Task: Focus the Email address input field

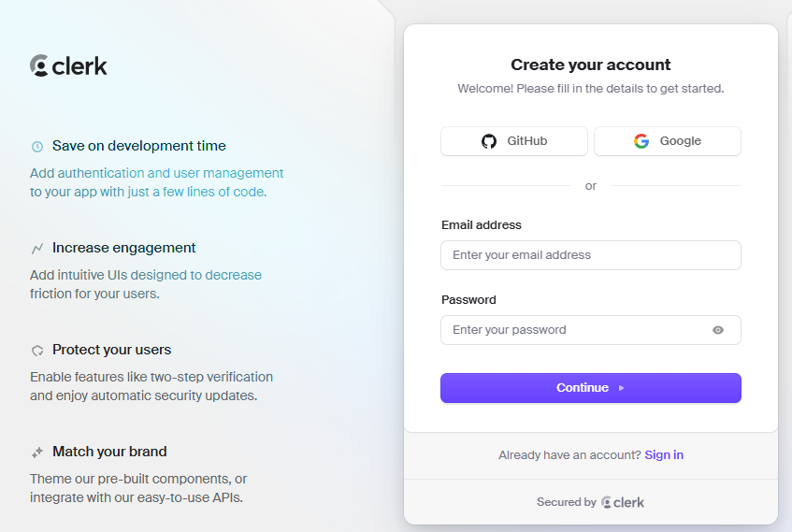Action: 591,255
